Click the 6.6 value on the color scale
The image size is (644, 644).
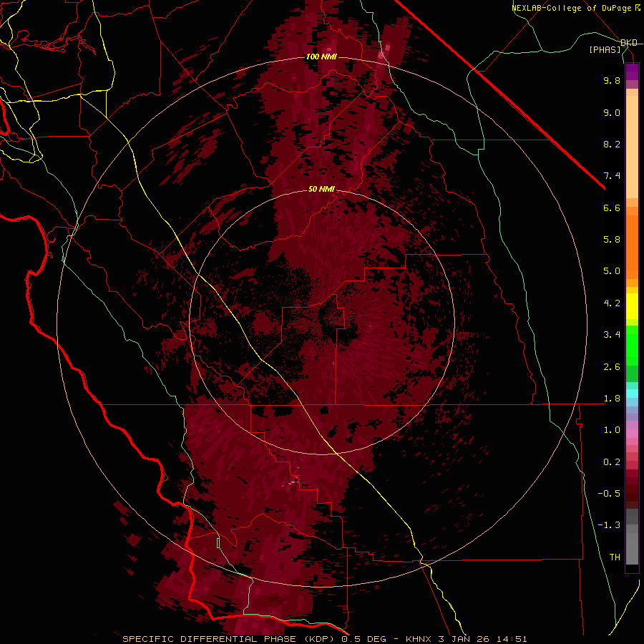coord(612,208)
